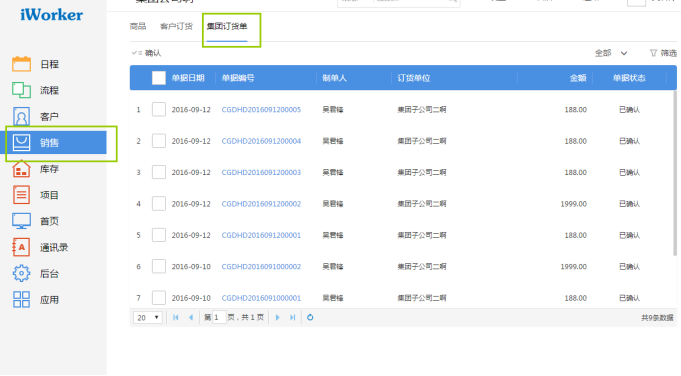Click the iWorker logo
This screenshot has height=376, width=681.
click(x=51, y=15)
